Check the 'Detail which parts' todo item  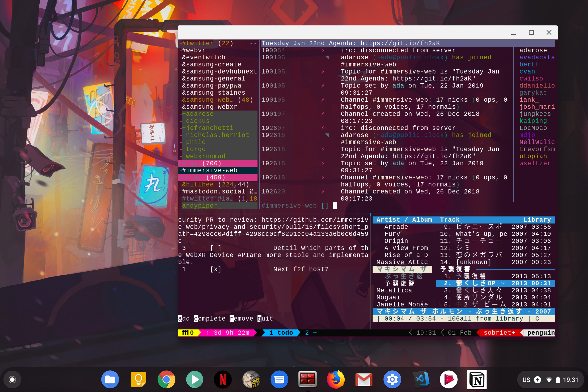click(216, 248)
